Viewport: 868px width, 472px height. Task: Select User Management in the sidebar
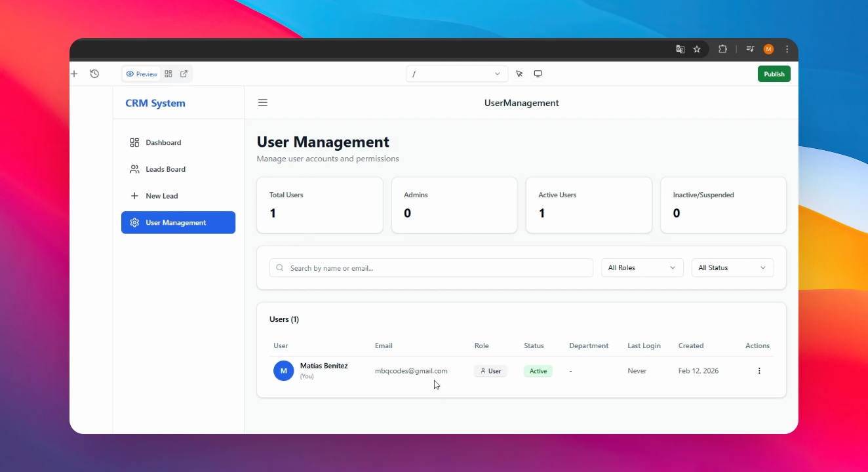coord(178,223)
